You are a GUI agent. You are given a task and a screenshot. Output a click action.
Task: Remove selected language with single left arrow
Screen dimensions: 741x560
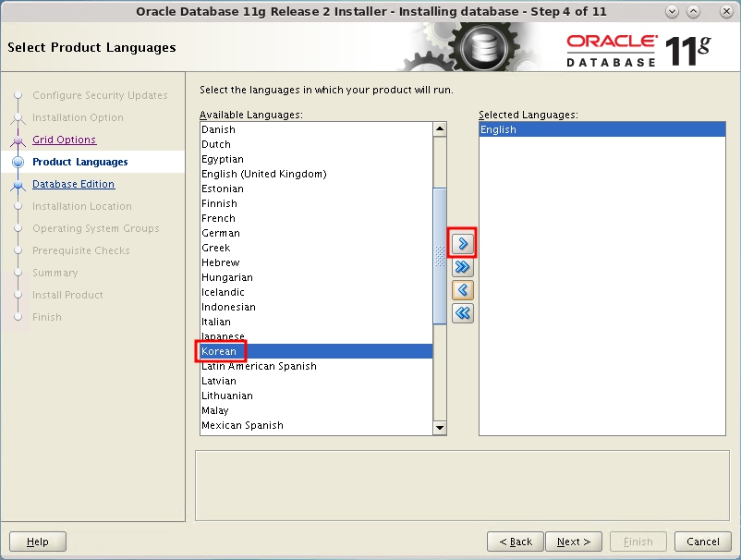coord(463,289)
